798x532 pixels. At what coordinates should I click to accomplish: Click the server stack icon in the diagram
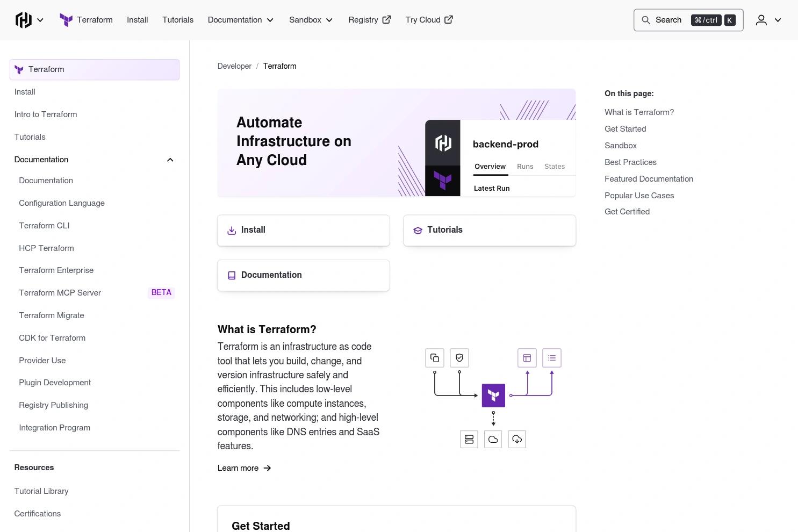(469, 440)
